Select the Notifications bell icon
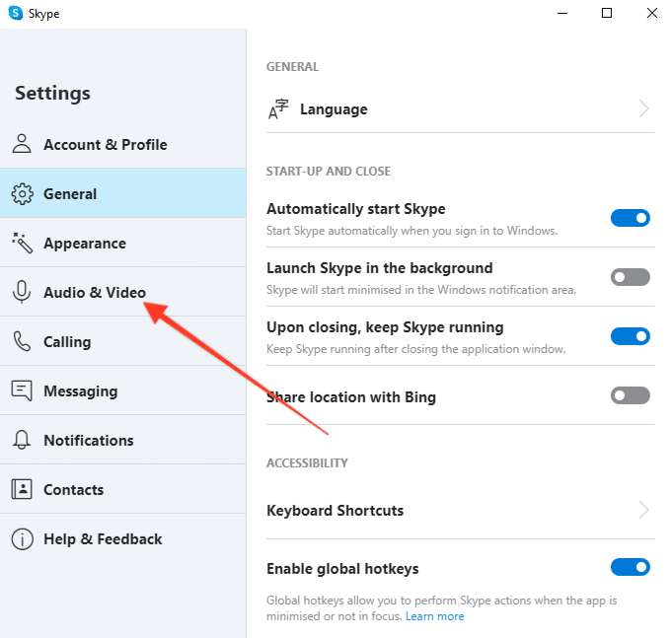Viewport: 672px width, 638px height. tap(22, 440)
